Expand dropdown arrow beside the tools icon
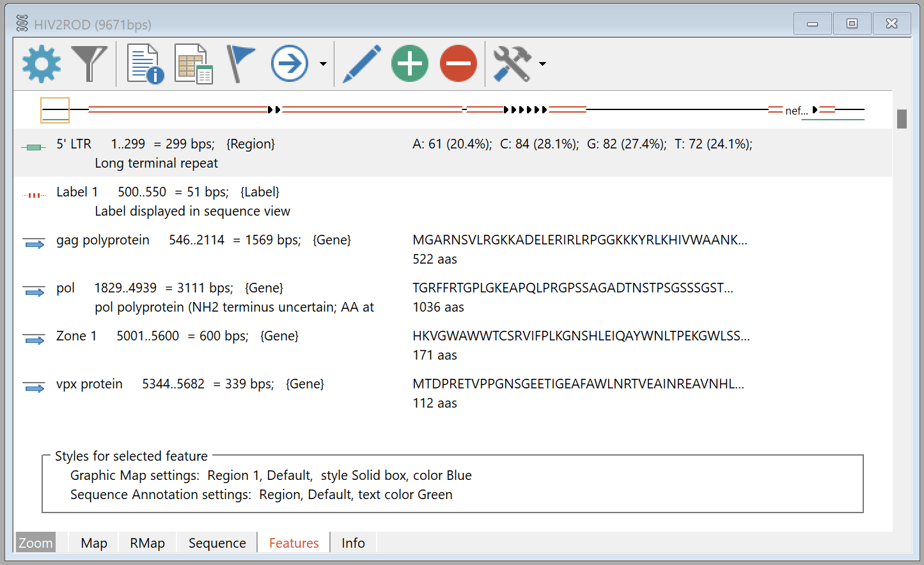The width and height of the screenshot is (924, 565). tap(542, 64)
